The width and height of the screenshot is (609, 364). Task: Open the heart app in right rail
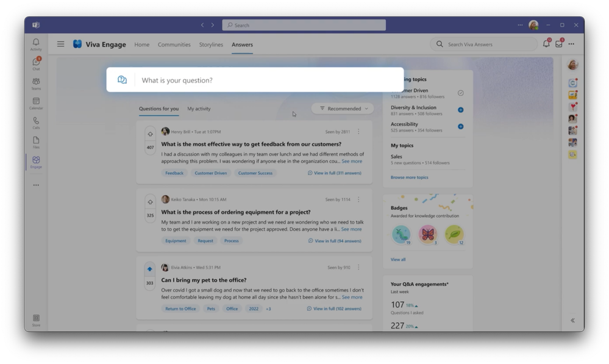click(572, 107)
